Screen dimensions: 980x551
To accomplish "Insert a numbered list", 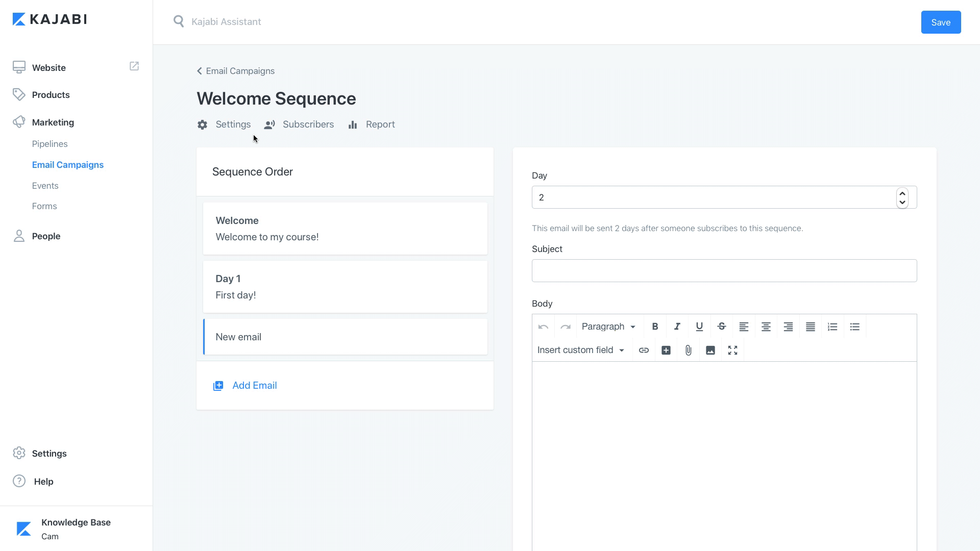I will tap(832, 327).
